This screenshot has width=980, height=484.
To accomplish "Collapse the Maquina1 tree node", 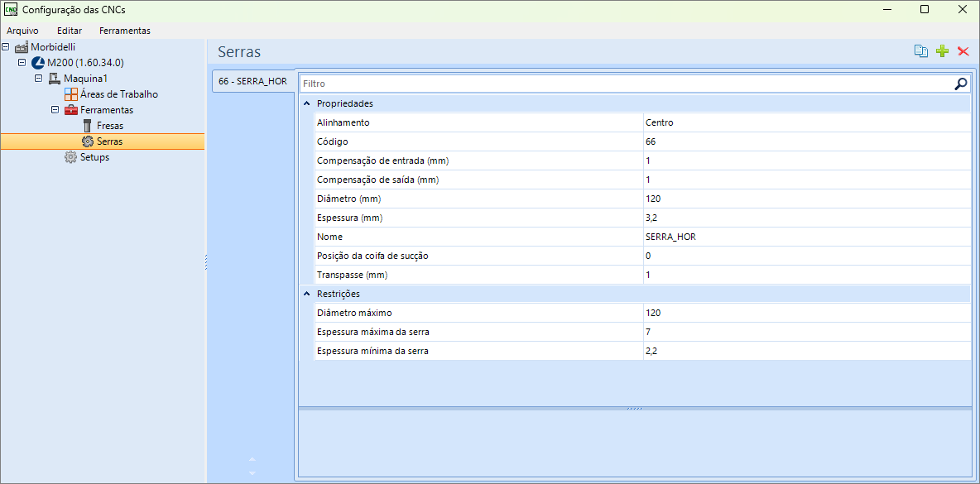I will (38, 79).
